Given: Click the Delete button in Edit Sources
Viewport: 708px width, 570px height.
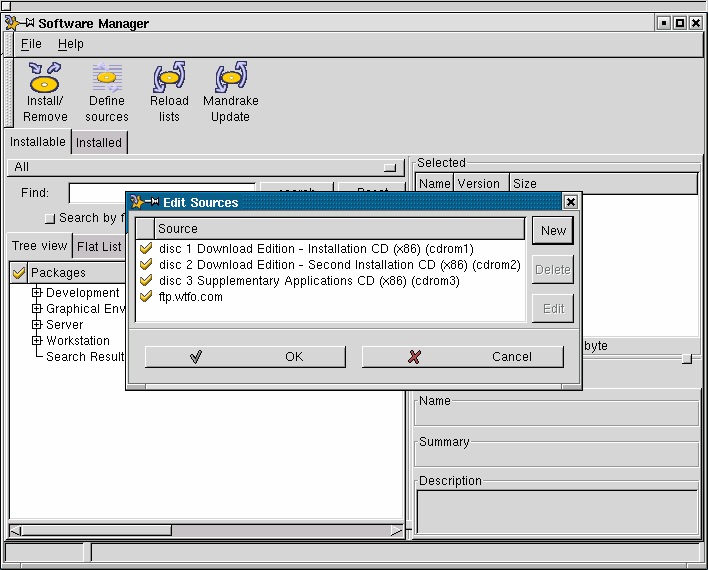Looking at the screenshot, I should tap(553, 270).
